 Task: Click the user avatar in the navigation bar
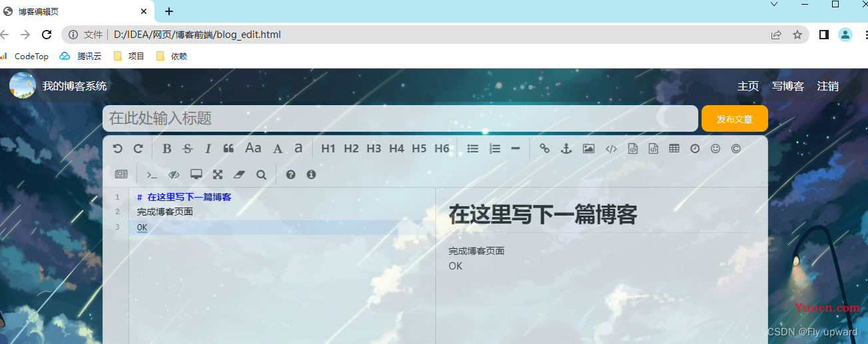[23, 85]
